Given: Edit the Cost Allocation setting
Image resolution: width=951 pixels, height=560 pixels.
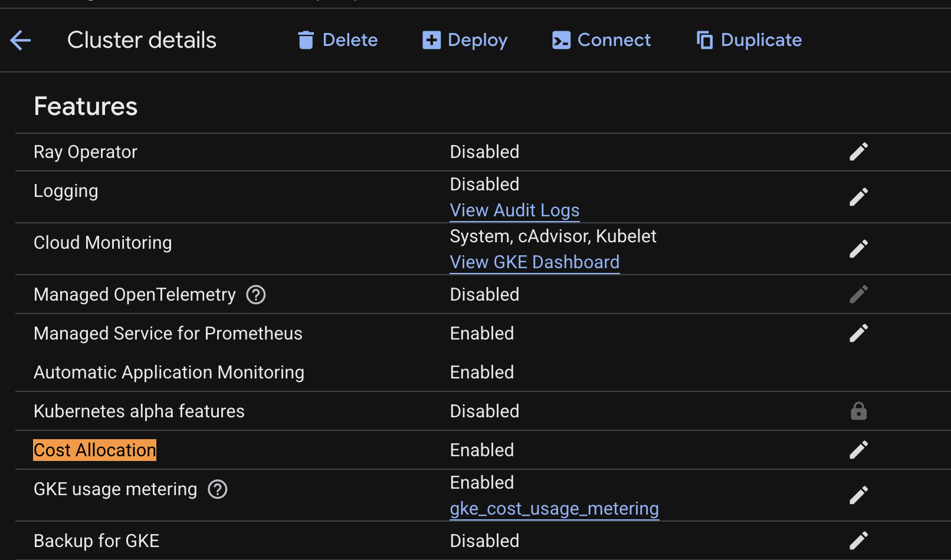Looking at the screenshot, I should point(858,450).
